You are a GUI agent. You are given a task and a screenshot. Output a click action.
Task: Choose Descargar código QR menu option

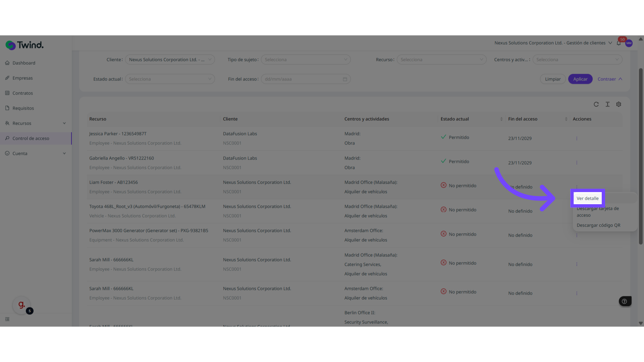click(x=598, y=225)
